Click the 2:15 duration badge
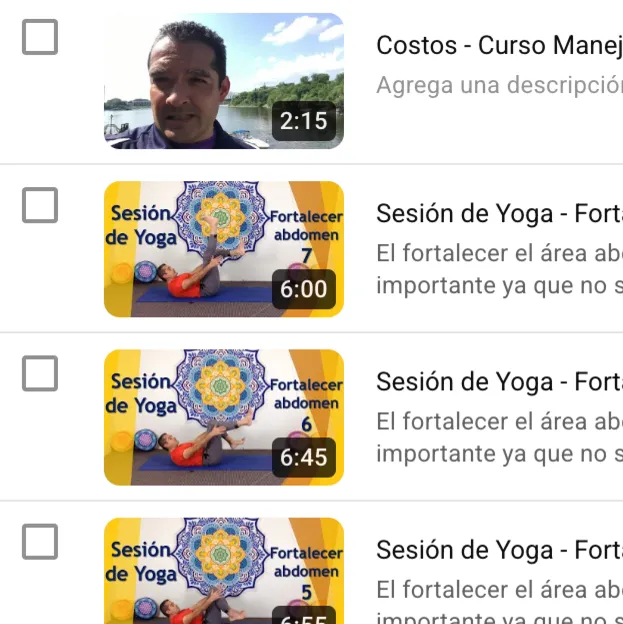The image size is (623, 624). point(304,121)
